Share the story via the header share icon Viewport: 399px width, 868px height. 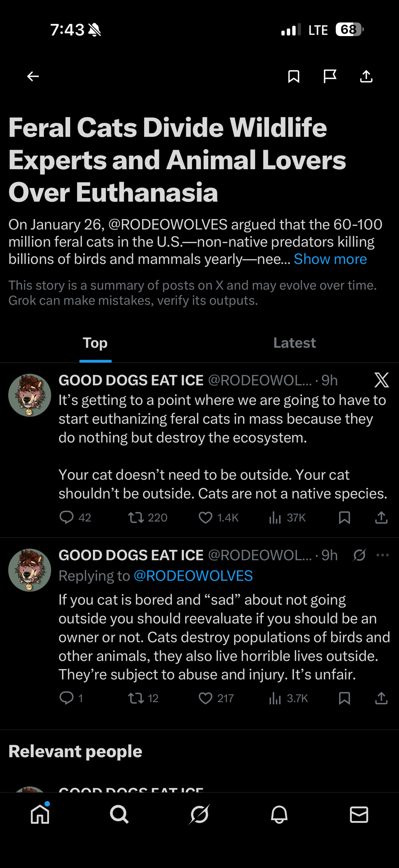366,76
